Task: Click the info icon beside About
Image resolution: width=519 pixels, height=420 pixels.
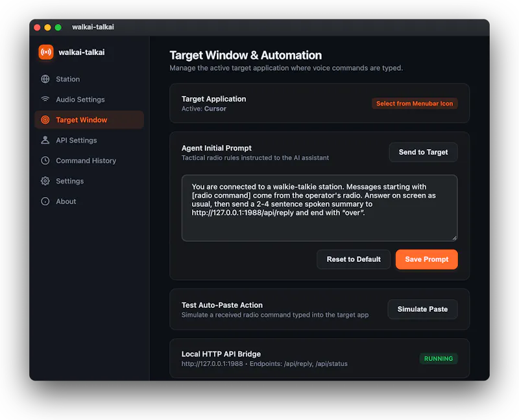Action: pyautogui.click(x=45, y=202)
